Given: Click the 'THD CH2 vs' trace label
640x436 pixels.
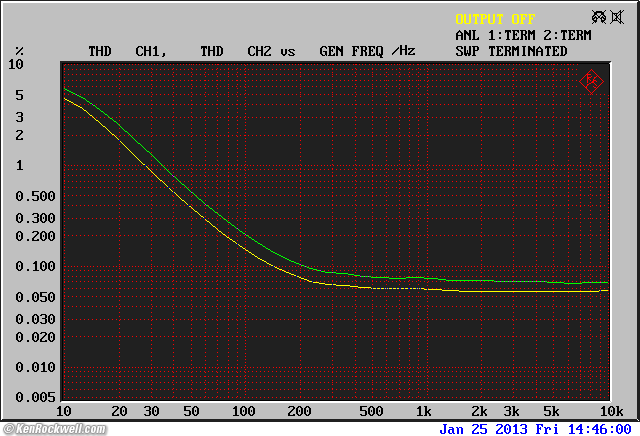Looking at the screenshot, I should point(247,51).
